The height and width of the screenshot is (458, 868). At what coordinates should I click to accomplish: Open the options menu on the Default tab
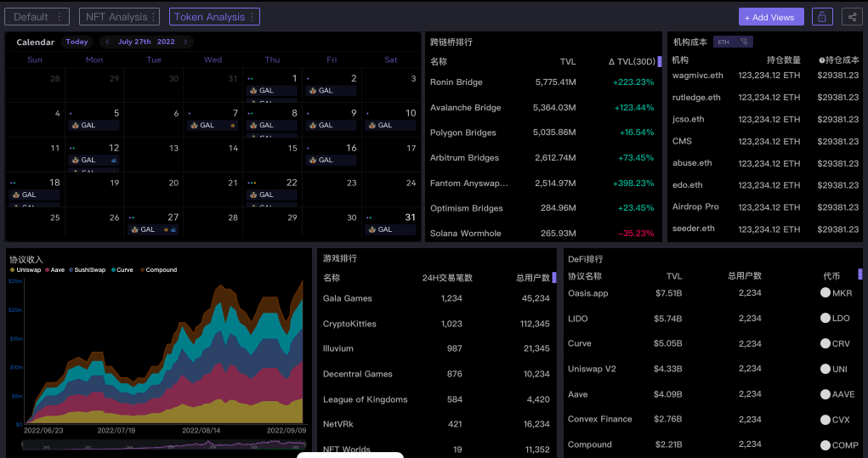(59, 17)
